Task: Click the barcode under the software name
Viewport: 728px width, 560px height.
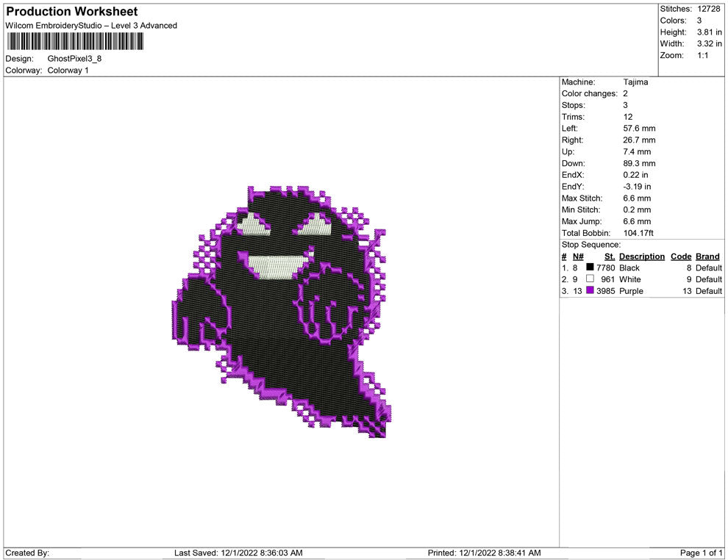Action: pyautogui.click(x=75, y=42)
